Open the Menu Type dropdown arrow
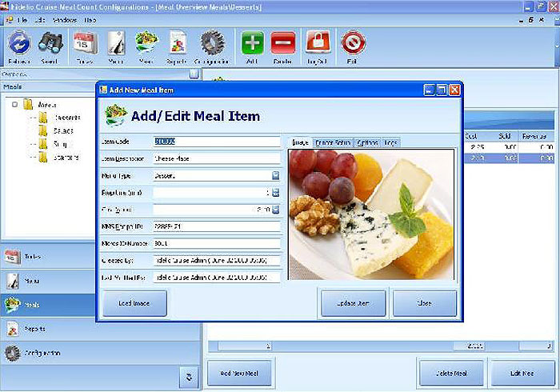The image size is (560, 392). [275, 175]
